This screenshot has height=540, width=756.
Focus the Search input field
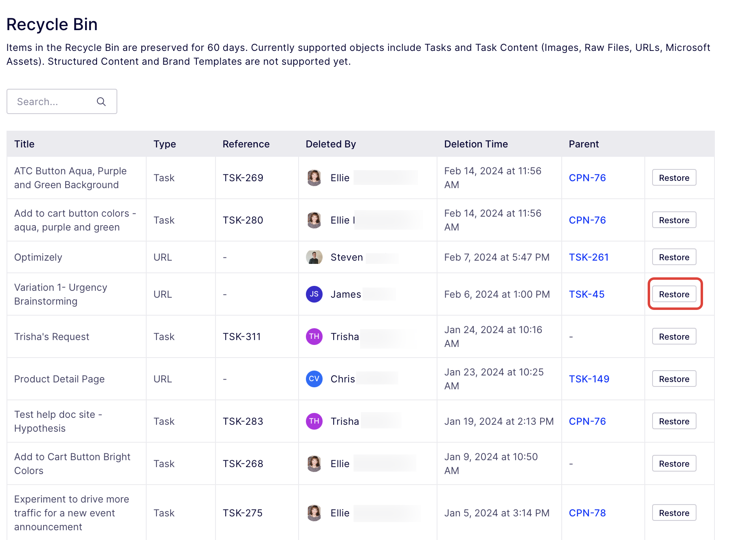pyautogui.click(x=53, y=102)
